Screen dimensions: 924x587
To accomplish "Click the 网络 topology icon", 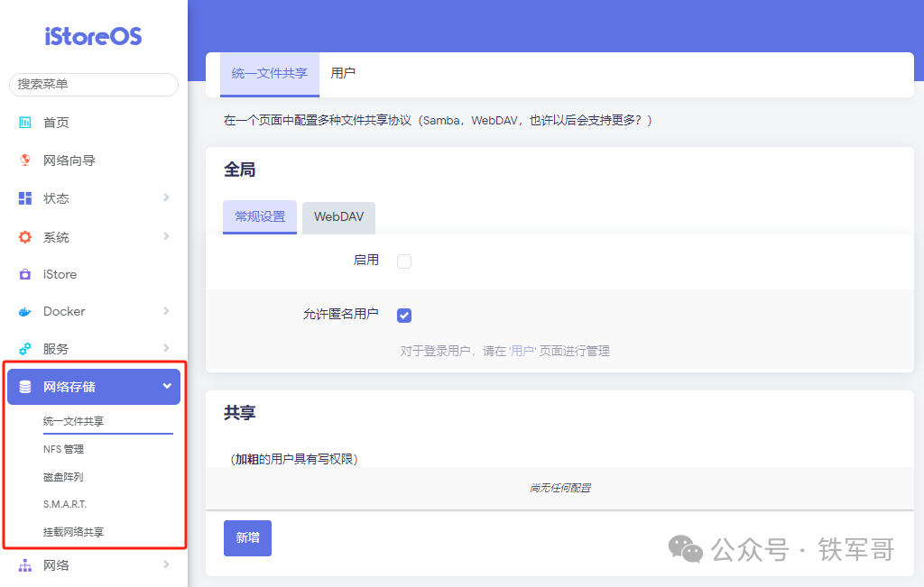I will coord(24,565).
